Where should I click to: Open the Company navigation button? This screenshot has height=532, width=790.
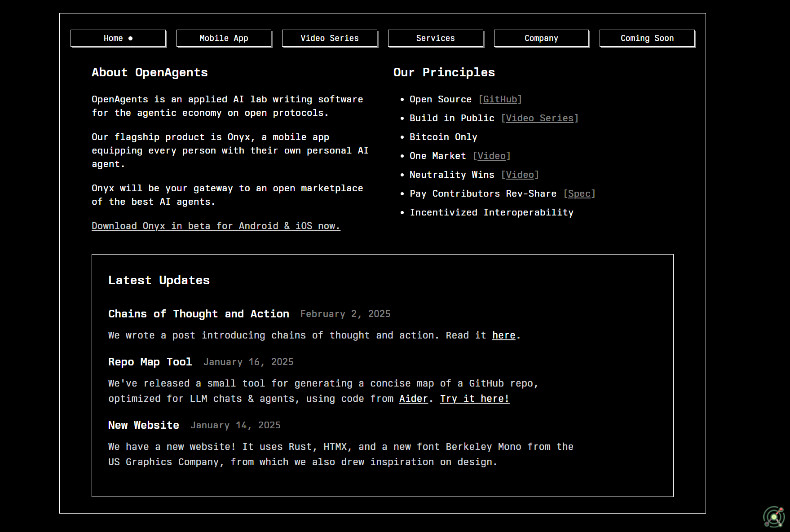(x=541, y=38)
